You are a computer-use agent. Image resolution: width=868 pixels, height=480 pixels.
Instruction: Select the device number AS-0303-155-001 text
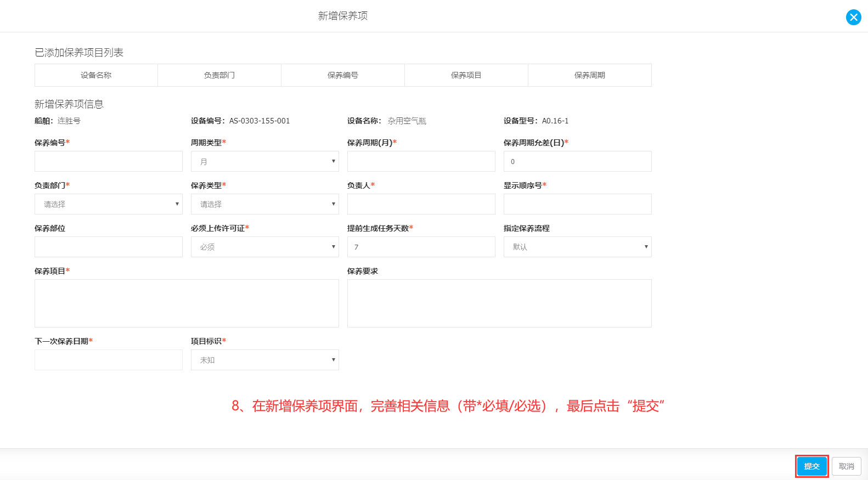pyautogui.click(x=260, y=121)
